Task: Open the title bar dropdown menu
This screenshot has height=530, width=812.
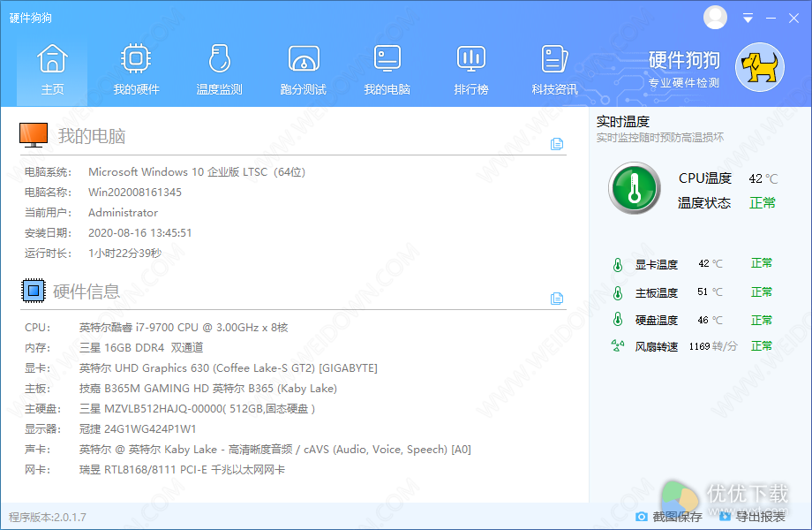Action: pos(748,19)
